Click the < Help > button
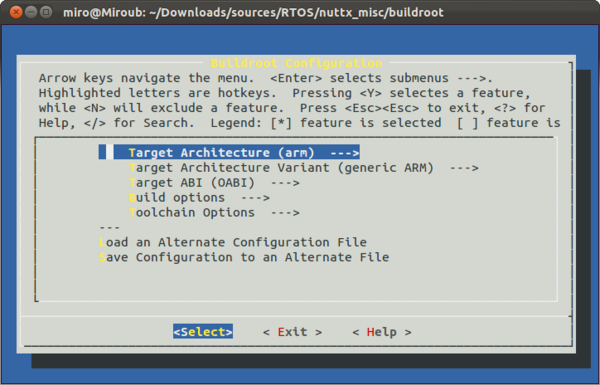The height and width of the screenshot is (385, 600). (382, 332)
